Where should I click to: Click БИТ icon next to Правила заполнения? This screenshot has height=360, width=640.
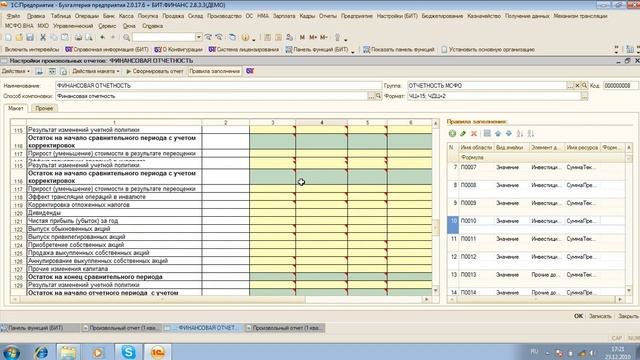click(250, 71)
